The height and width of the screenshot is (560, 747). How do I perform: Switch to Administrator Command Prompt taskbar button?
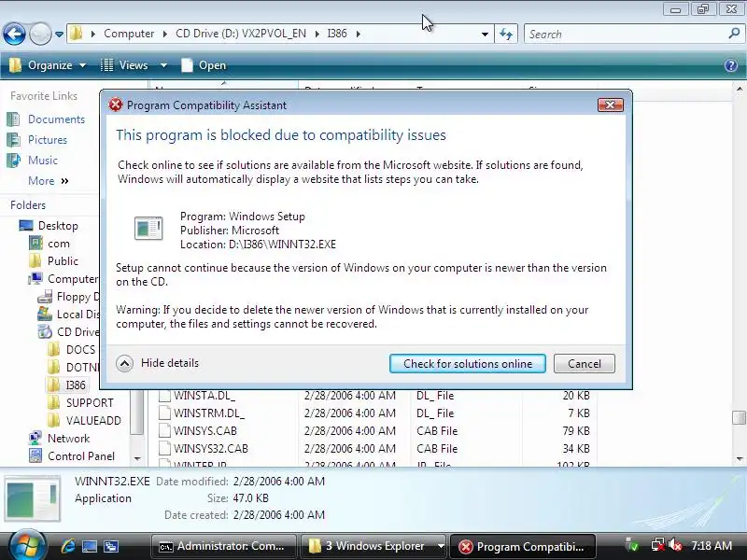pyautogui.click(x=223, y=546)
